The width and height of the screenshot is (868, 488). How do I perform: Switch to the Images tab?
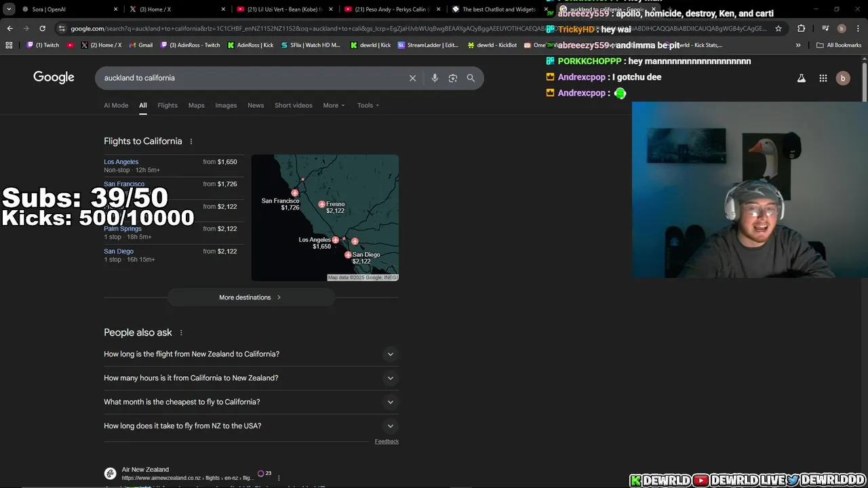click(x=226, y=105)
